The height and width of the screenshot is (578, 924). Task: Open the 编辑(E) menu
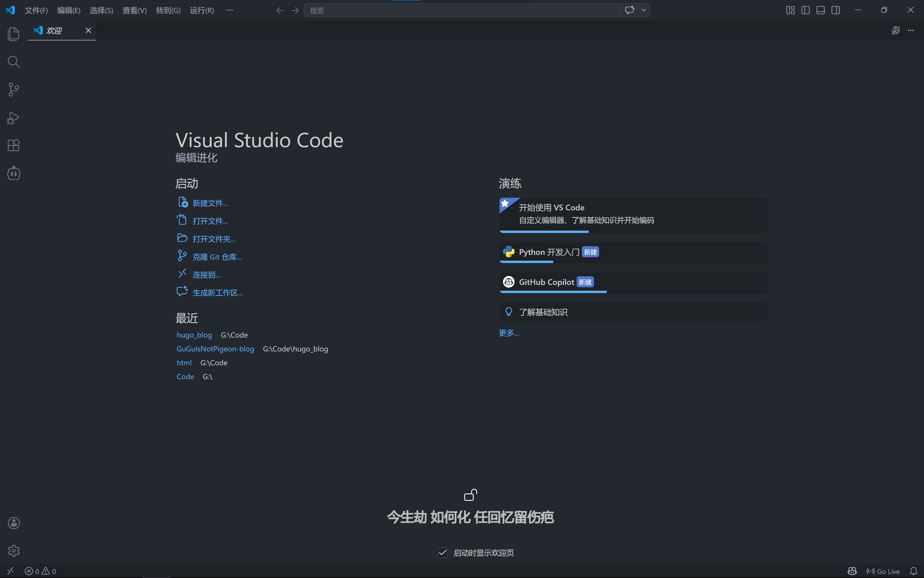[69, 10]
